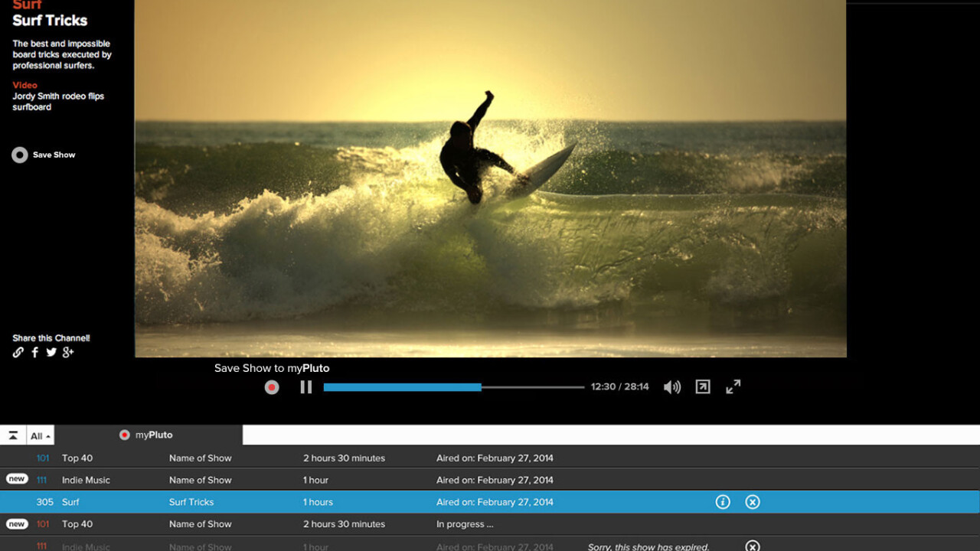Image resolution: width=980 pixels, height=551 pixels.
Task: Switch to the myPluto tab
Action: coord(147,435)
